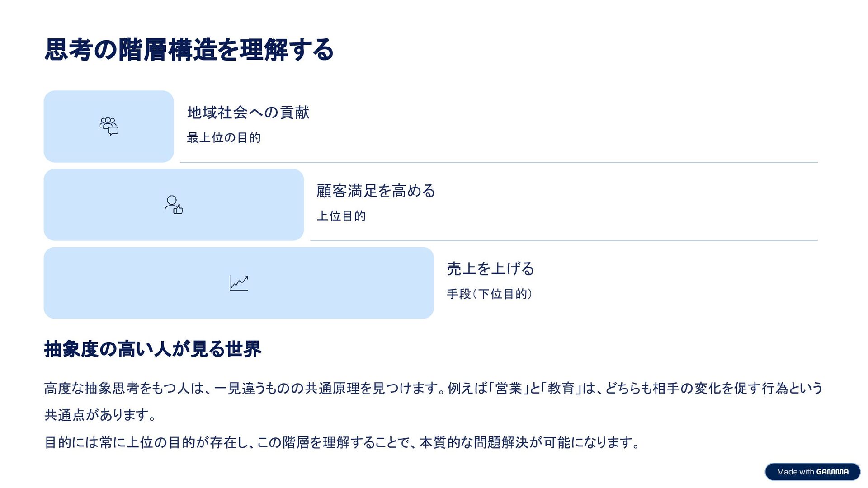Image resolution: width=868 pixels, height=488 pixels.
Task: Click the word 営業 in the paragraph
Action: (x=509, y=388)
